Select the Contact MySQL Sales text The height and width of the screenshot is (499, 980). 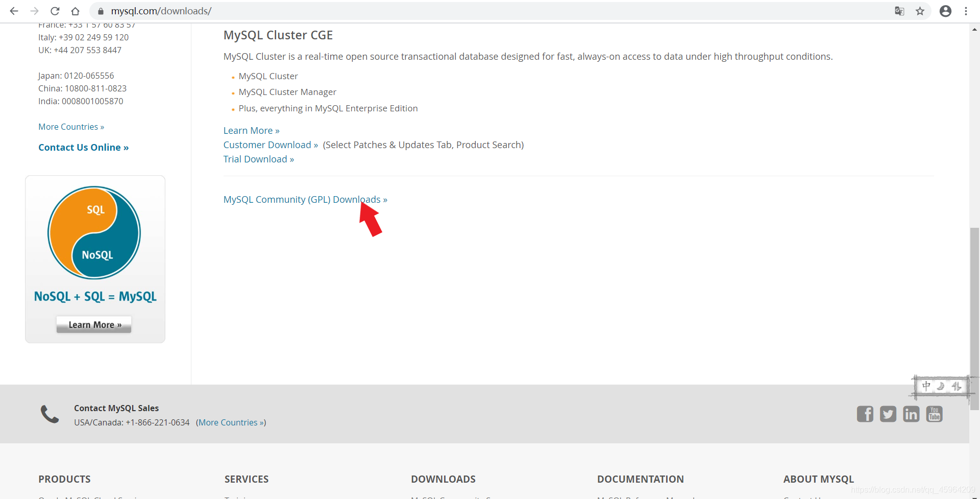(x=116, y=408)
